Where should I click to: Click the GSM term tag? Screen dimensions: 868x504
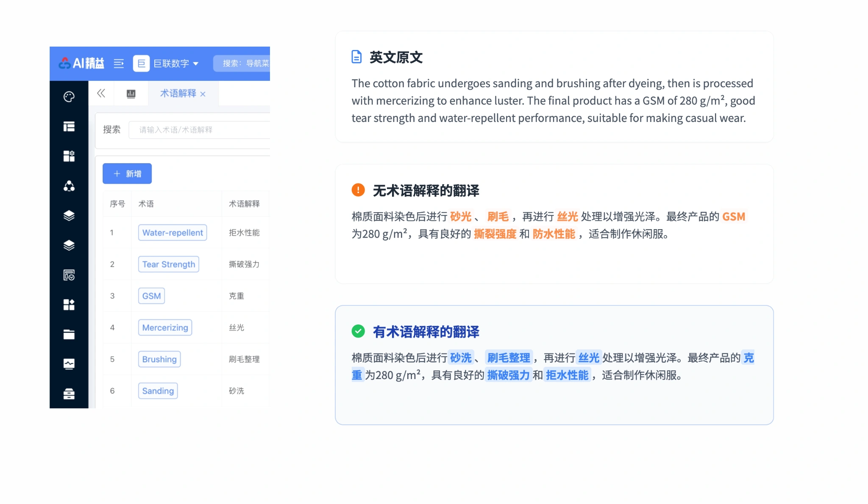tap(151, 296)
